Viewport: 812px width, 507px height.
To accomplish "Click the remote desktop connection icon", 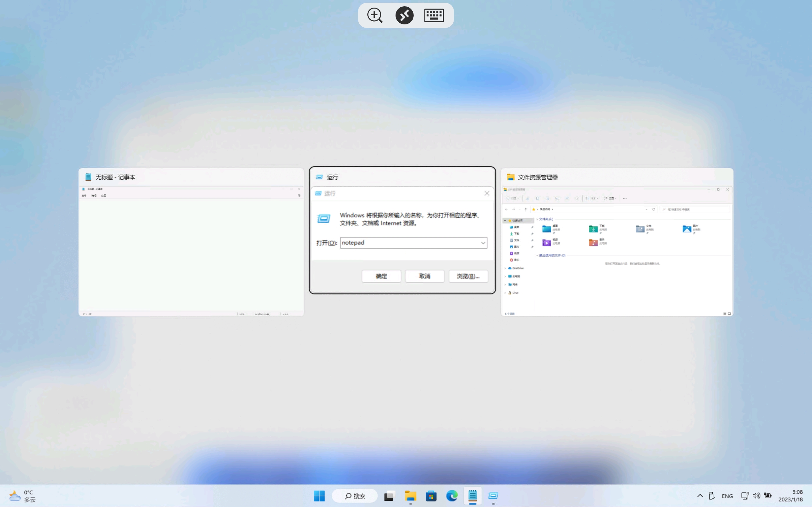I will coord(404,16).
